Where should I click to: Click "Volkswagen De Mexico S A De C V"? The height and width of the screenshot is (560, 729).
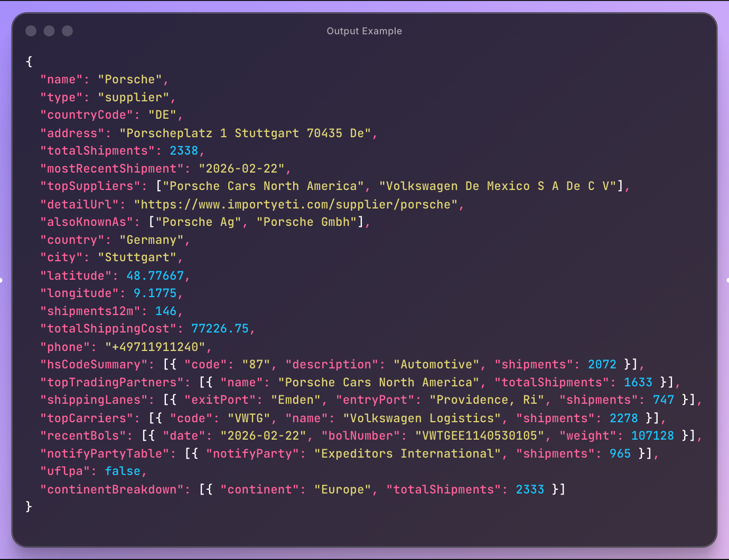coord(498,186)
